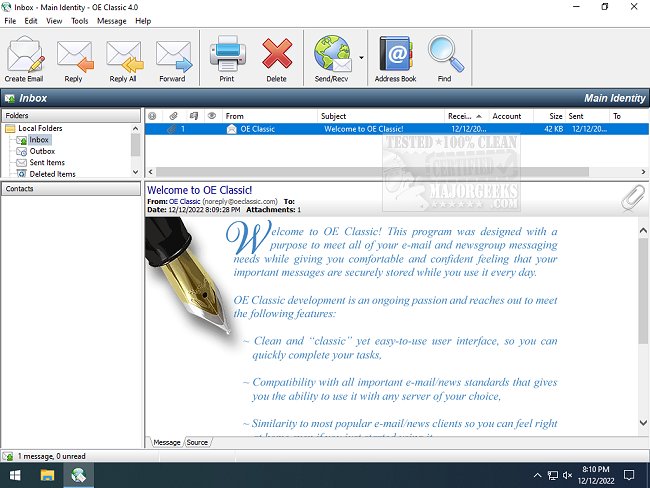Open the Tools menu

(80, 21)
